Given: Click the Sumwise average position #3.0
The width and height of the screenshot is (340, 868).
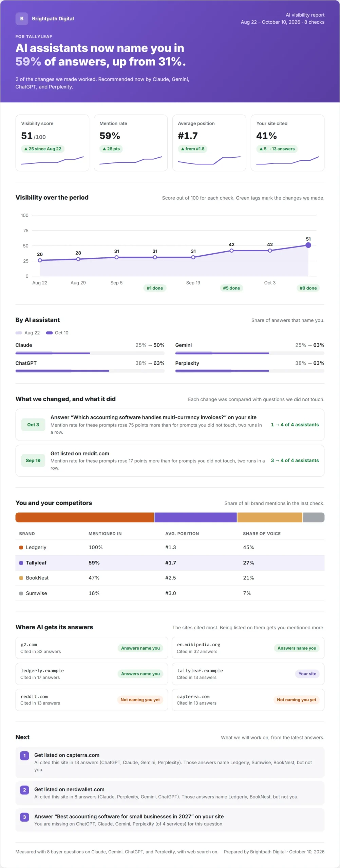Looking at the screenshot, I should (171, 593).
